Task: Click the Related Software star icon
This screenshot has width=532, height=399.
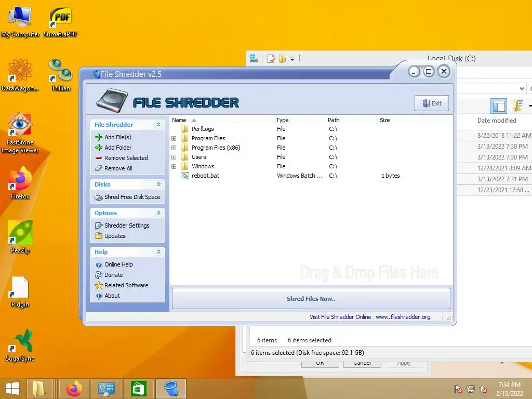Action: [99, 285]
